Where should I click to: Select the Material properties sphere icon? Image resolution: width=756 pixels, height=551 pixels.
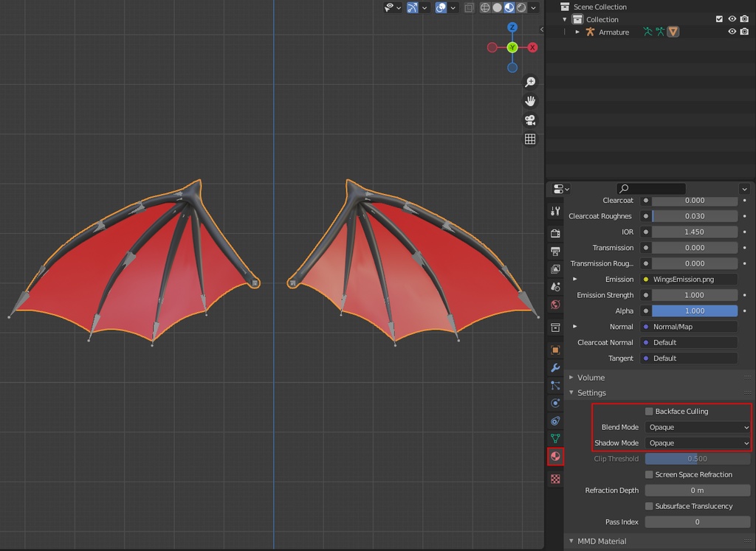[555, 456]
